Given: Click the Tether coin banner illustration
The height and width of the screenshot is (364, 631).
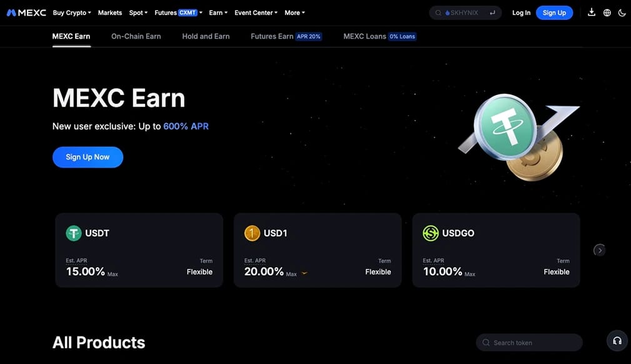Looking at the screenshot, I should [519, 137].
